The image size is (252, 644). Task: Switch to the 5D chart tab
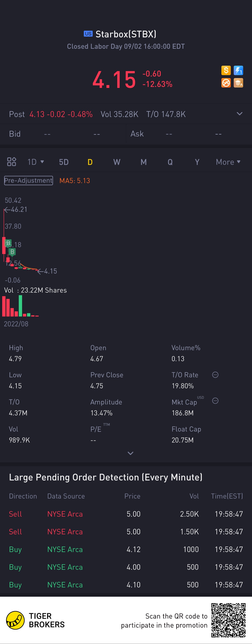(x=64, y=162)
